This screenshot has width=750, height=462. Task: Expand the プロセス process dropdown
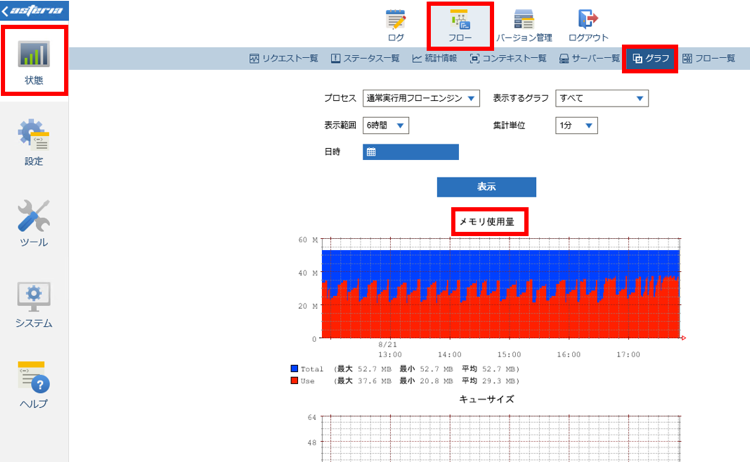point(421,98)
